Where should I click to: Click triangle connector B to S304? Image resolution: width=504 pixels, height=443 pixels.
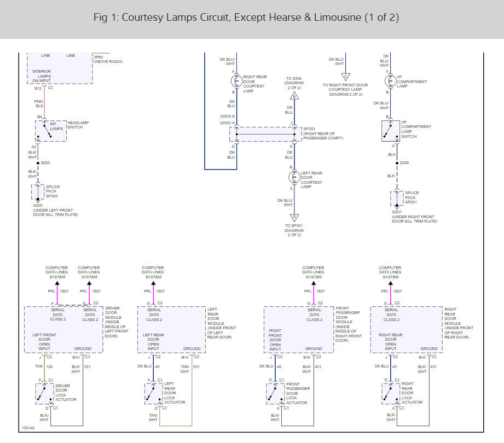coord(294,96)
